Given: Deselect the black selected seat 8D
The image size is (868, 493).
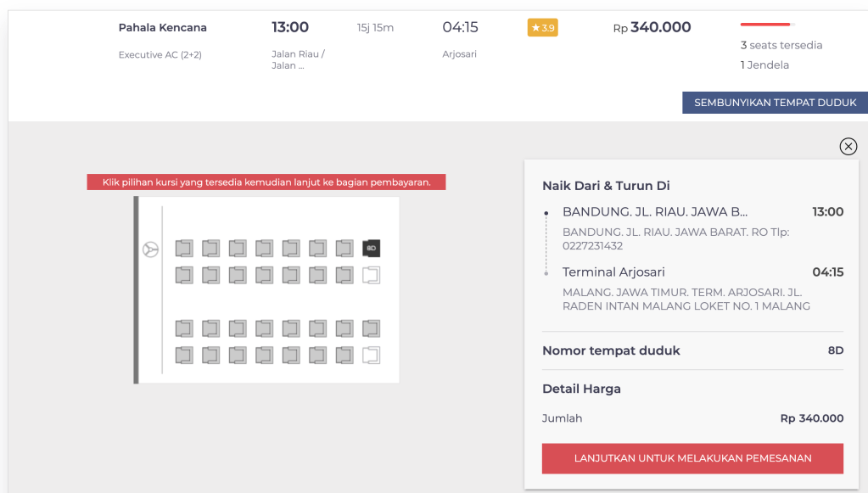Looking at the screenshot, I should [371, 249].
